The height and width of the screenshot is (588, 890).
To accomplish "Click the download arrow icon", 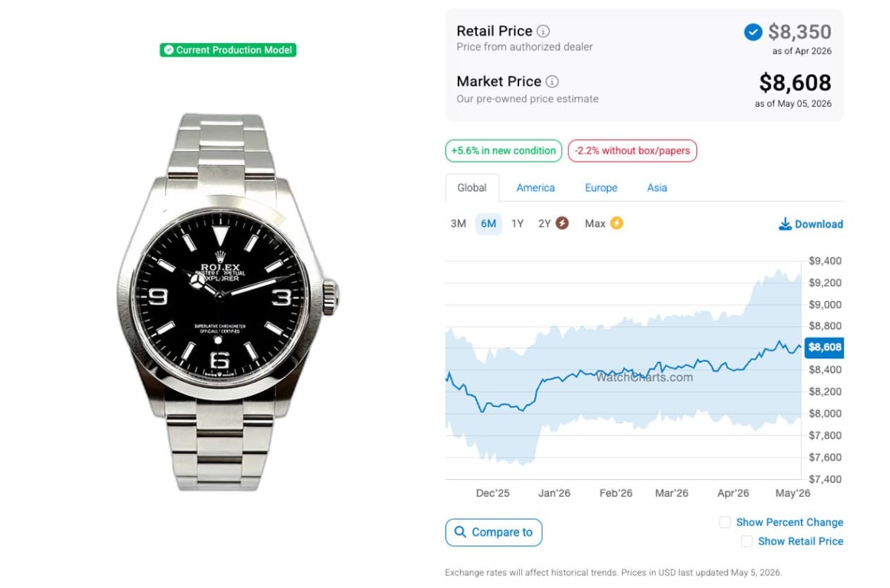I will point(785,224).
